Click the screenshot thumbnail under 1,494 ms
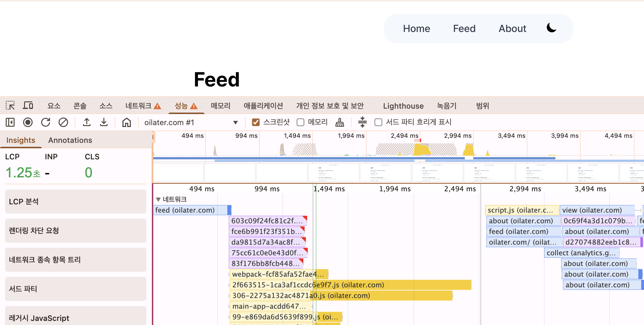 (333, 173)
